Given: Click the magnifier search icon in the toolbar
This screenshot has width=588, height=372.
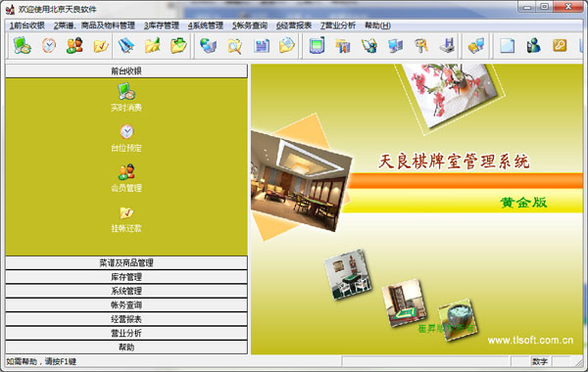Looking at the screenshot, I should pos(235,46).
